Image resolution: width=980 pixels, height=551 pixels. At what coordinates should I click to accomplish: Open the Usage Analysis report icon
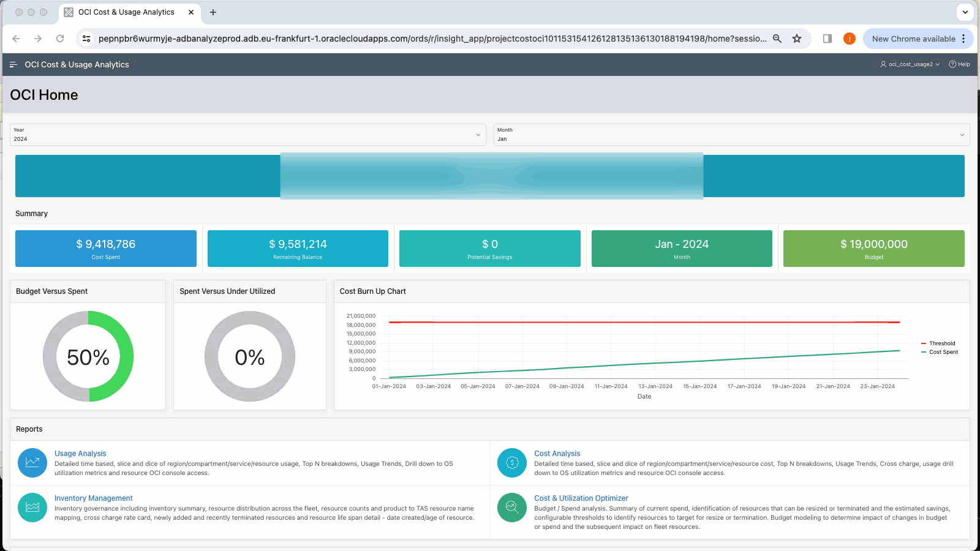tap(32, 463)
